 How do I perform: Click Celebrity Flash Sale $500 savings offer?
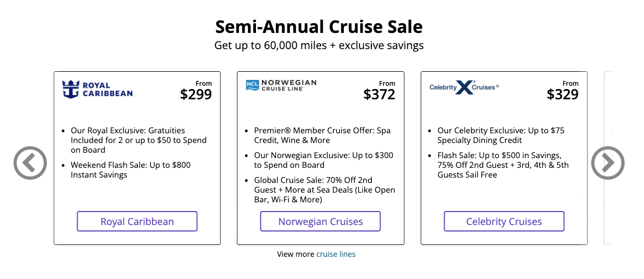pos(503,165)
